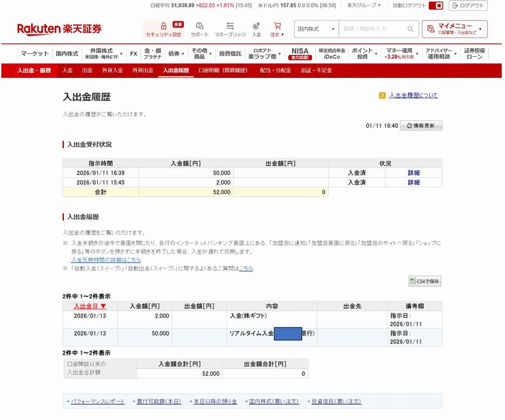The image size is (505, 420).
Task: Switch to the 入金 tab
Action: coord(67,70)
